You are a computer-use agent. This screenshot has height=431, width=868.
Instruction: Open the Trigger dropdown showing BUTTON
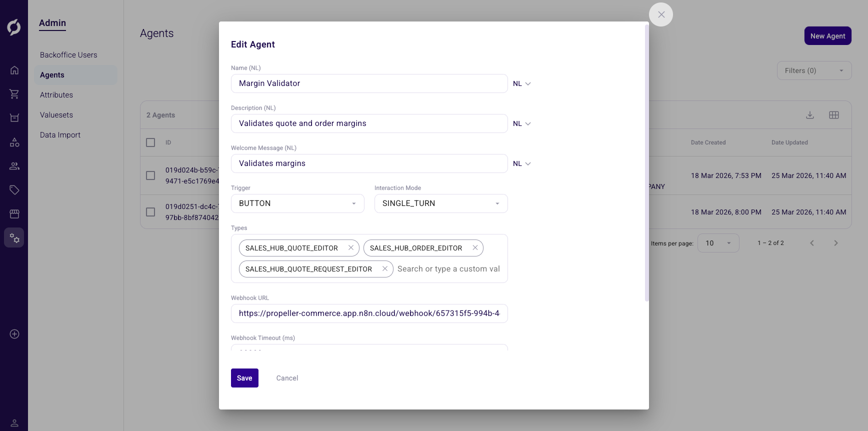297,203
